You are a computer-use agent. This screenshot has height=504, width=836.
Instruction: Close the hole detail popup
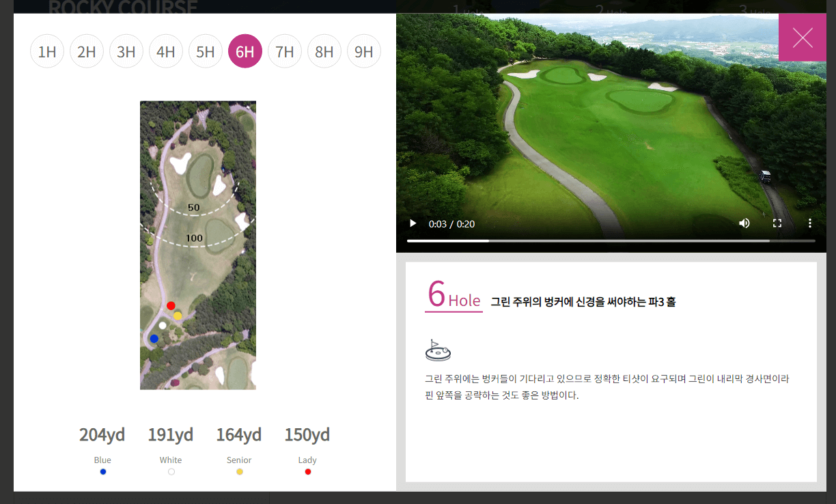point(803,38)
